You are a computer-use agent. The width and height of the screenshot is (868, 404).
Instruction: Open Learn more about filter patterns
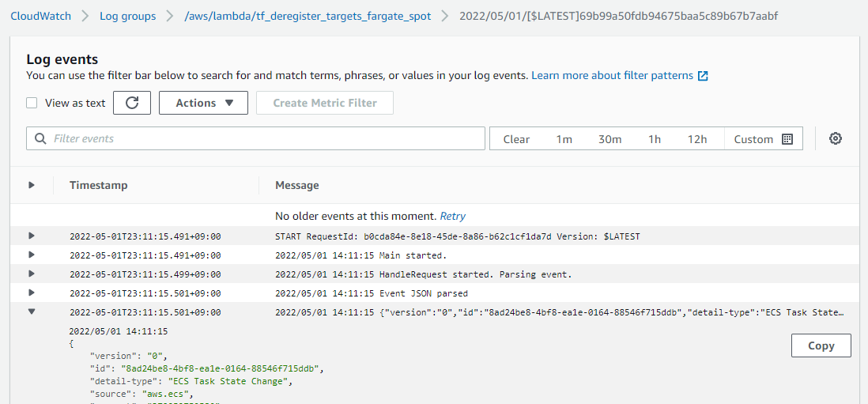[612, 75]
